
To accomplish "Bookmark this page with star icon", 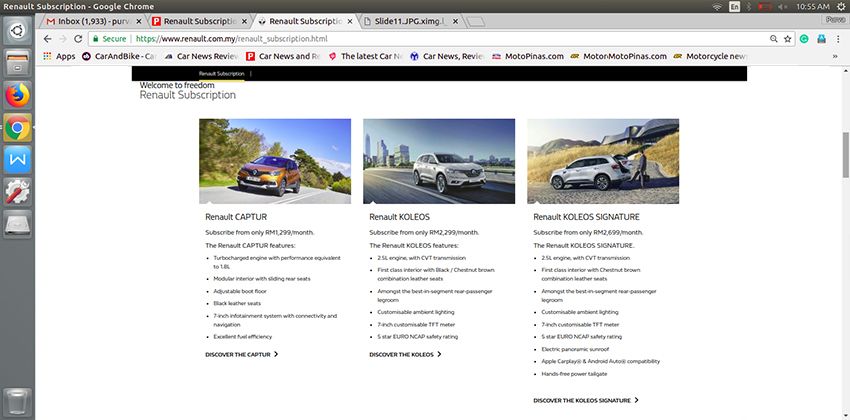I will (787, 39).
